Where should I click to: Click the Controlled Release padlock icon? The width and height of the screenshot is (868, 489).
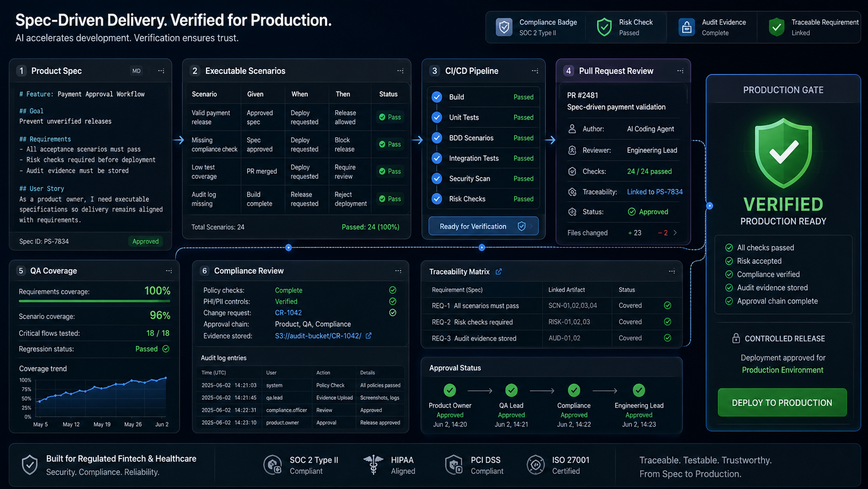[x=736, y=338]
